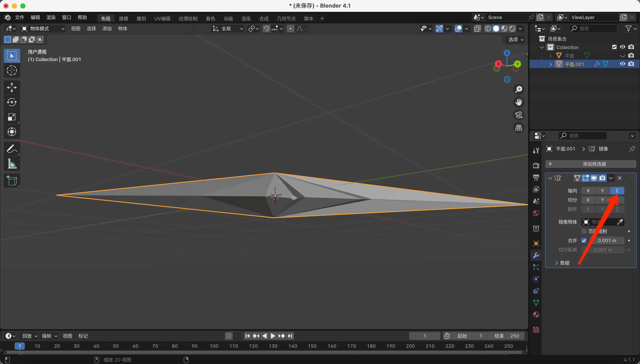Screen dimensions: 640x364
Task: Choose the Add Cube tool
Action: 12,181
